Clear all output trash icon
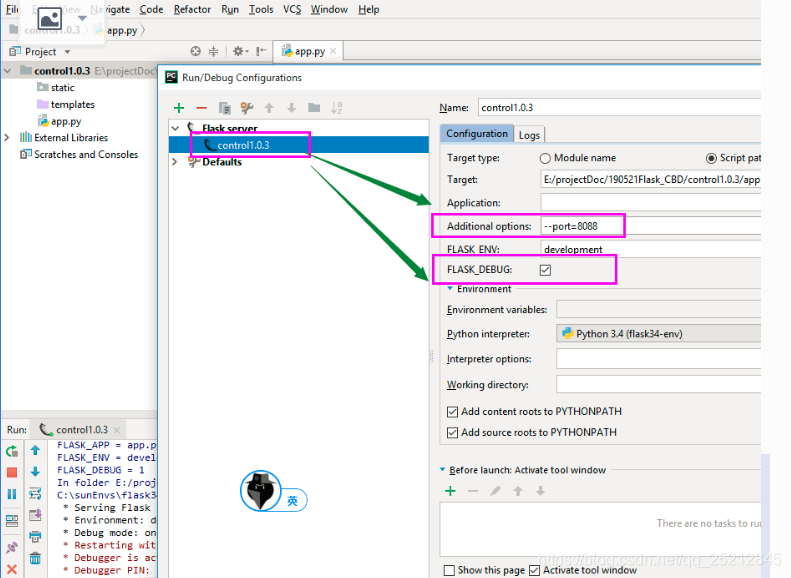 click(x=35, y=558)
